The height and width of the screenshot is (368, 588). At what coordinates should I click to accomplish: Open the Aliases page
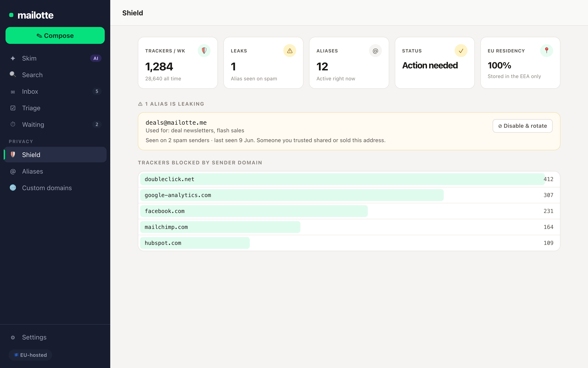coord(55,171)
